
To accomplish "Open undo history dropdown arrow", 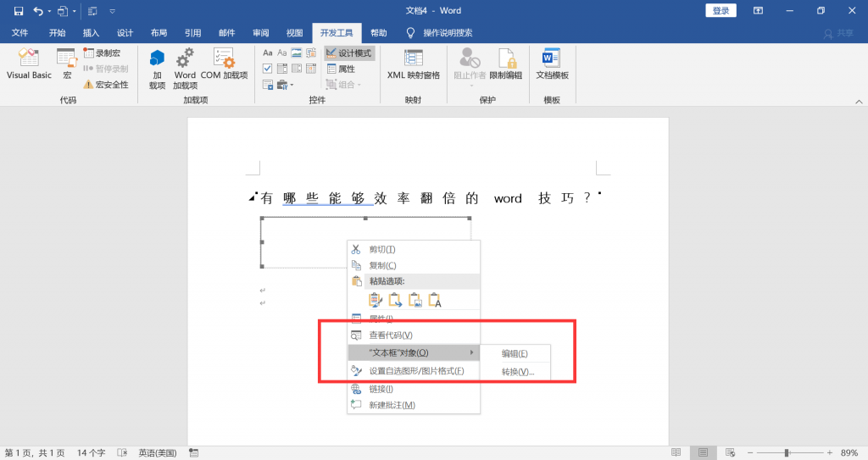I will tap(49, 11).
